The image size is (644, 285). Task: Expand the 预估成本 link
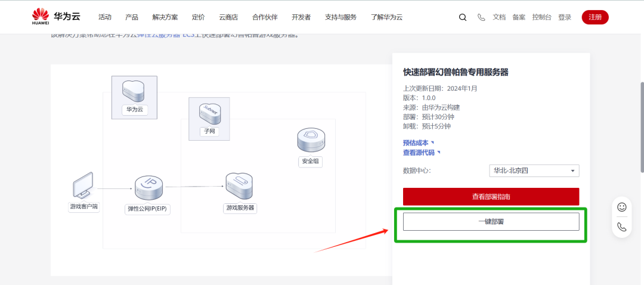[418, 142]
